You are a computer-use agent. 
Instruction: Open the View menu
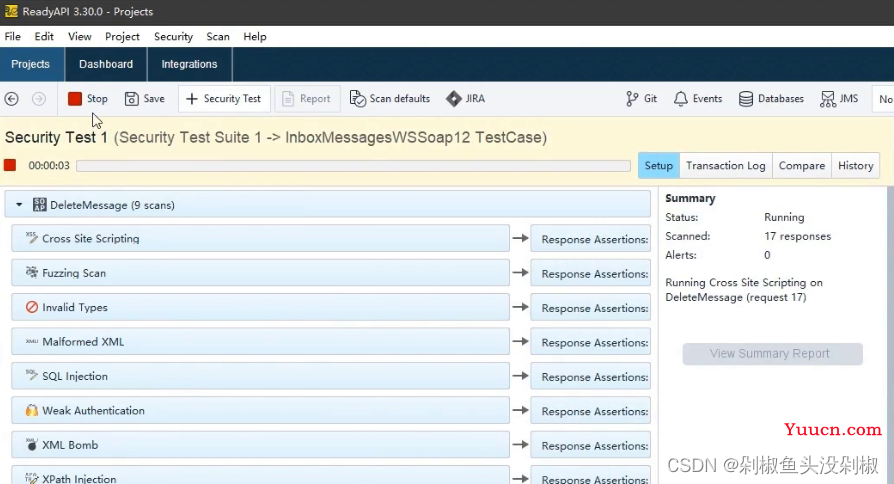click(80, 36)
